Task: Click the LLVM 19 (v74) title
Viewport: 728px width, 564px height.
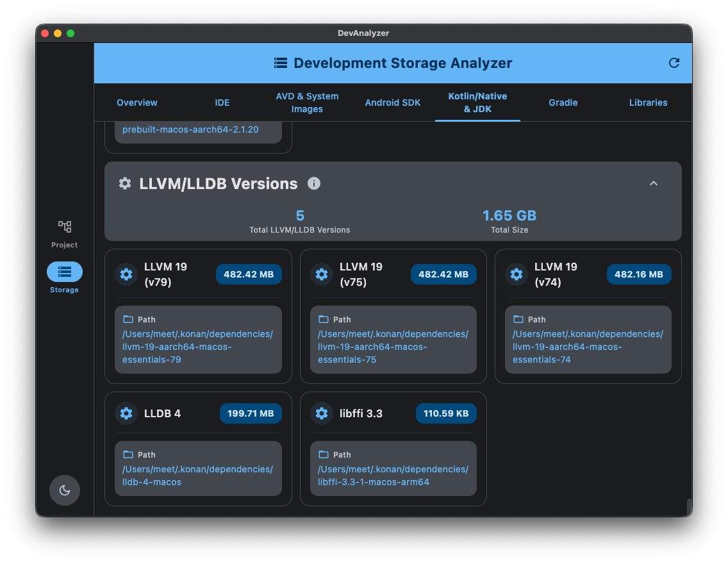Action: click(x=556, y=274)
